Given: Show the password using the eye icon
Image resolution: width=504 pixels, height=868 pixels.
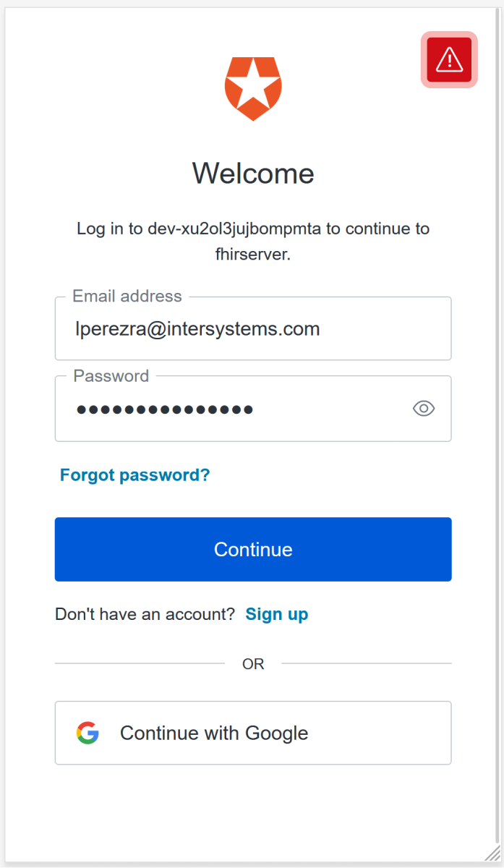Looking at the screenshot, I should click(x=424, y=409).
